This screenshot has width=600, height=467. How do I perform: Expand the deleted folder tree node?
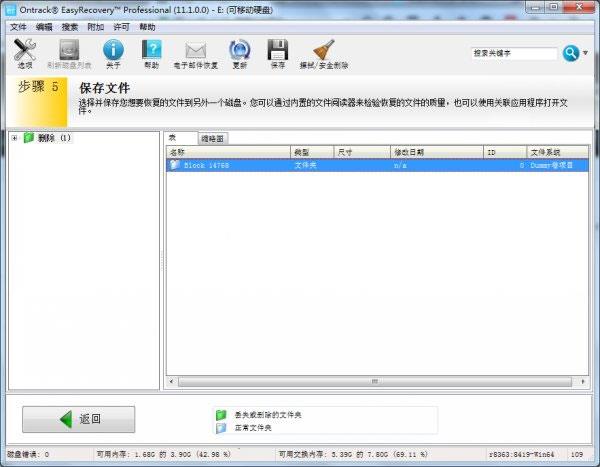pos(15,138)
